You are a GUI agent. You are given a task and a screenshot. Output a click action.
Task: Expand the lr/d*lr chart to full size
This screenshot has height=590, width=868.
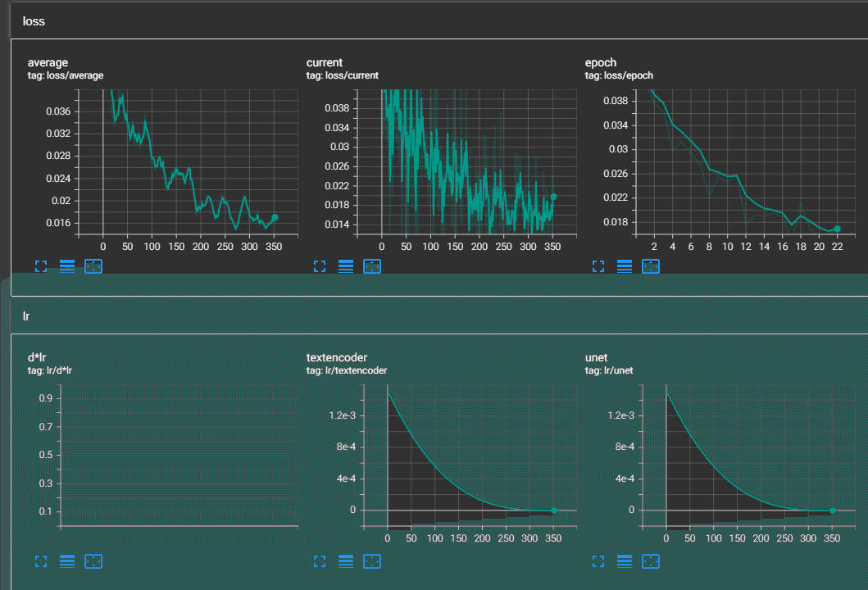pos(41,561)
